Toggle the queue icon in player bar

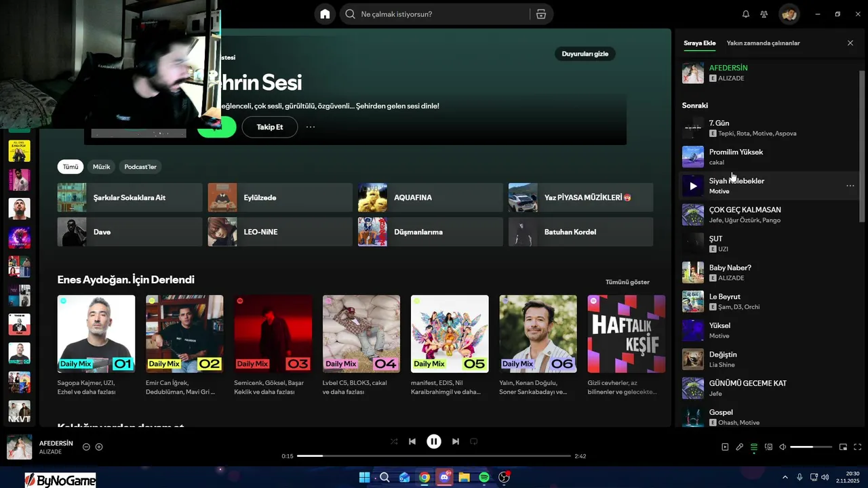[x=754, y=447]
